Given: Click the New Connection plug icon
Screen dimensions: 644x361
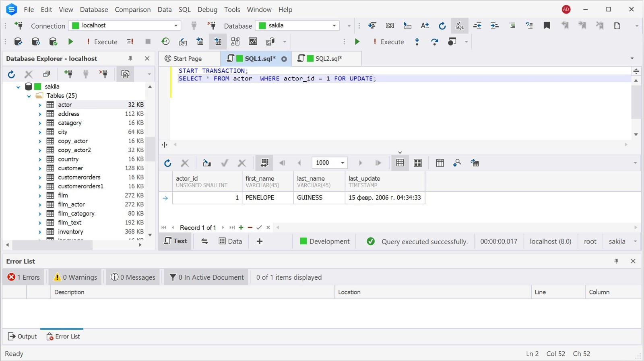Looking at the screenshot, I should click(x=19, y=26).
